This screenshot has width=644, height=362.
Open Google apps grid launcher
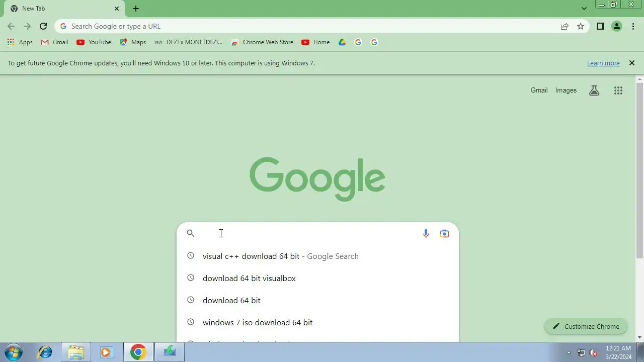coord(618,90)
